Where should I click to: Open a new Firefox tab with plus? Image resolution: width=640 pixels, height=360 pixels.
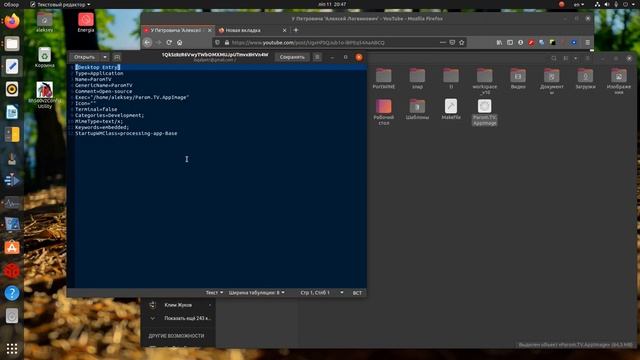click(296, 30)
